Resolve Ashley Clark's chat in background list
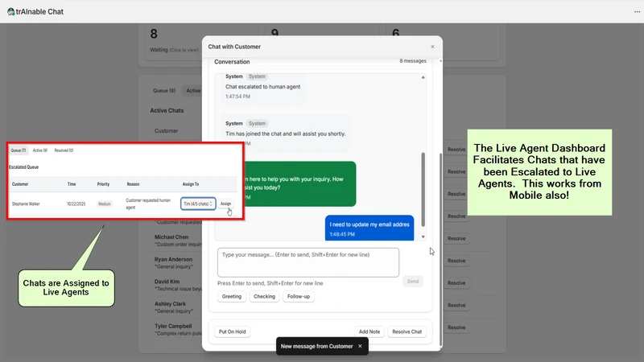Screen dimensions: 644x362 [x=456, y=305]
